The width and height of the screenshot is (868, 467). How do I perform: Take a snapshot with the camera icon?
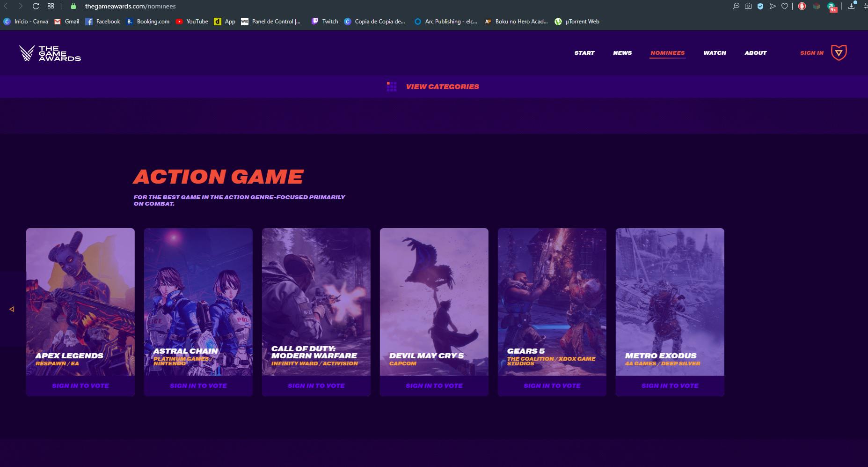(748, 6)
